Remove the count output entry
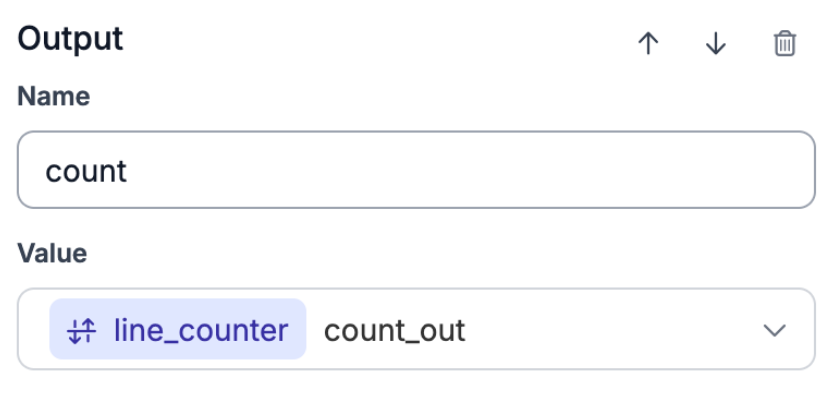This screenshot has height=400, width=840. click(785, 44)
